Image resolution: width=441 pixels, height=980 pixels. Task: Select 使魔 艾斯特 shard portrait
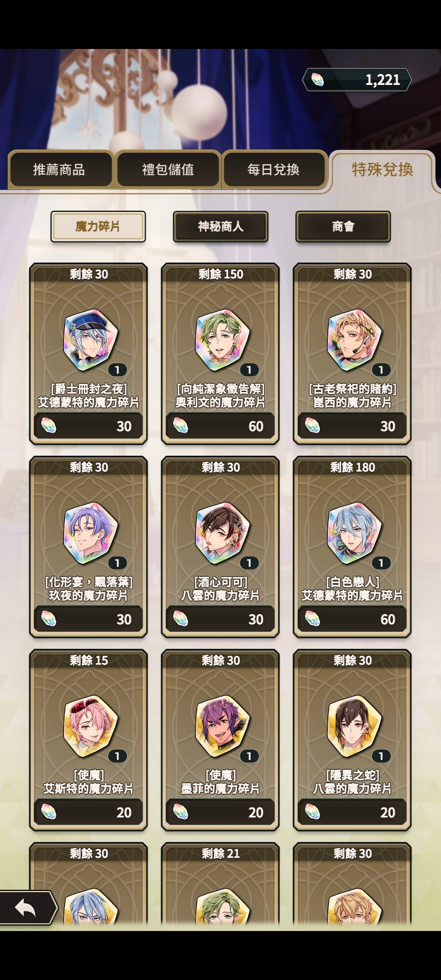pos(90,726)
